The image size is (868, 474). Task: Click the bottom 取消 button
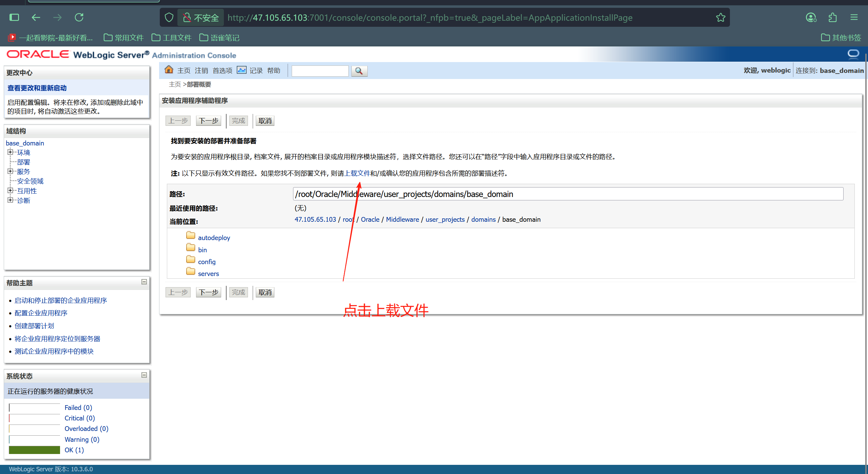(x=265, y=292)
